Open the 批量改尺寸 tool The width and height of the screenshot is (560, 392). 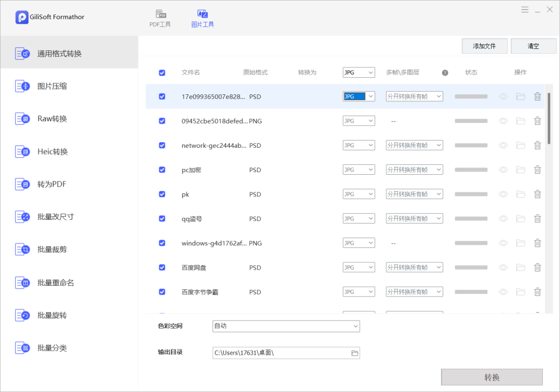click(x=55, y=217)
